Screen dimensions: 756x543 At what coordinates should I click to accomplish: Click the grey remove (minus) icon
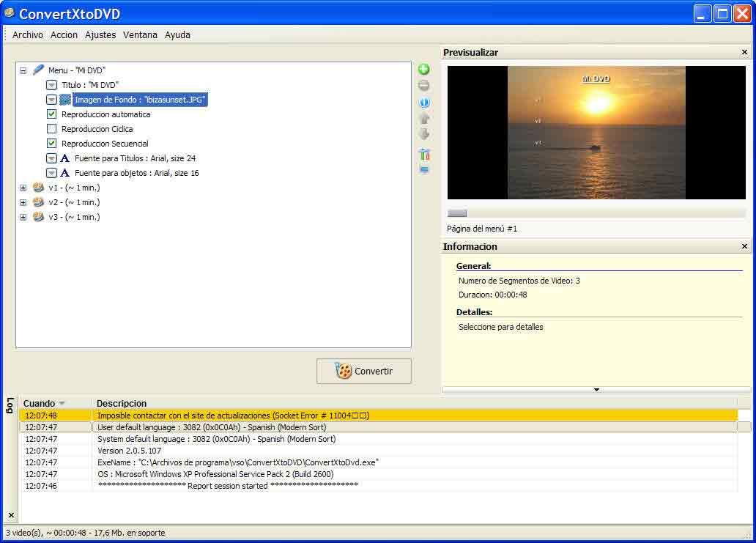click(424, 86)
